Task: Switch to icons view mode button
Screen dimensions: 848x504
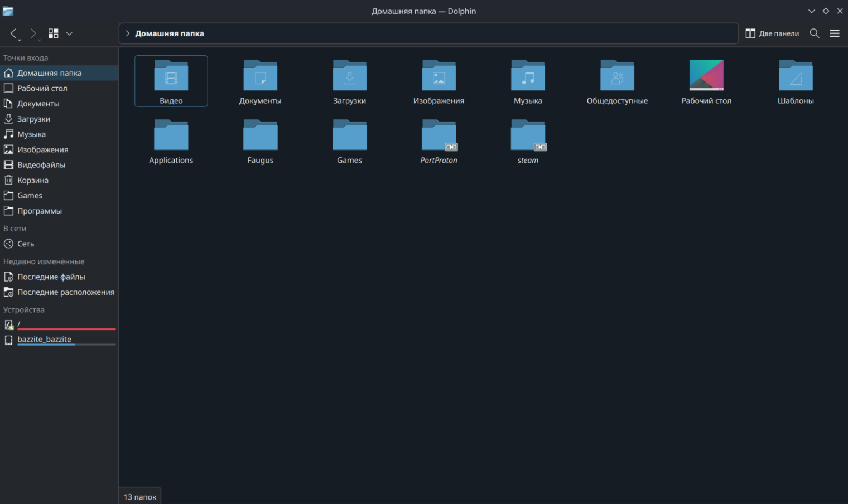Action: (54, 33)
